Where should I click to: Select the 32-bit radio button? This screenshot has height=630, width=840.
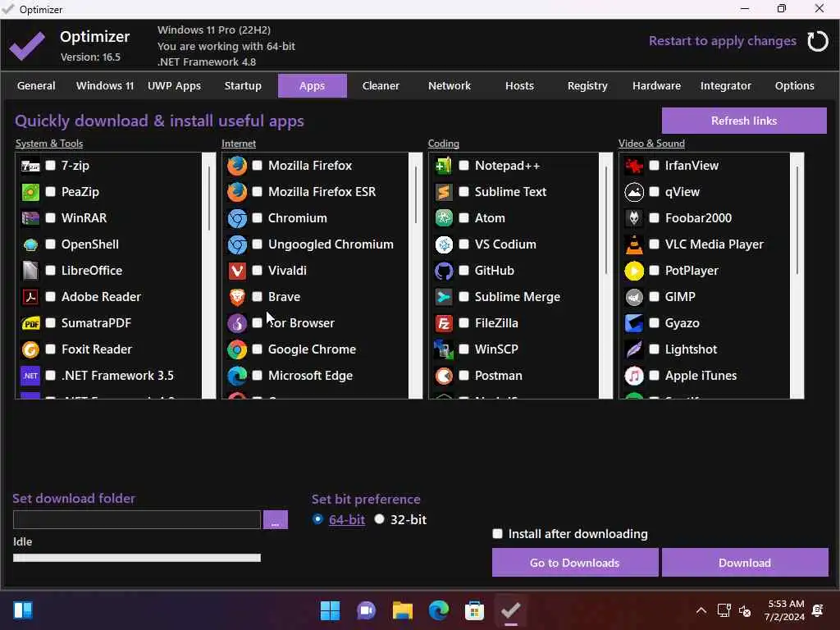(x=379, y=519)
